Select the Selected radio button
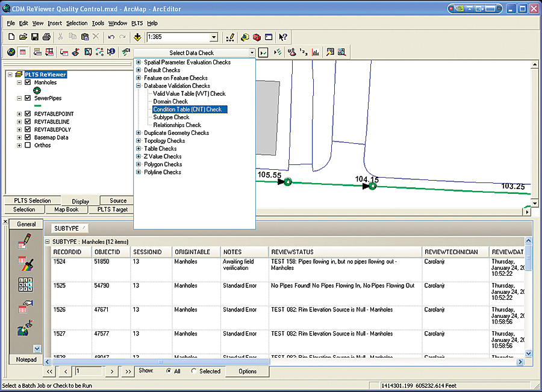Image resolution: width=542 pixels, height=392 pixels. pyautogui.click(x=193, y=371)
